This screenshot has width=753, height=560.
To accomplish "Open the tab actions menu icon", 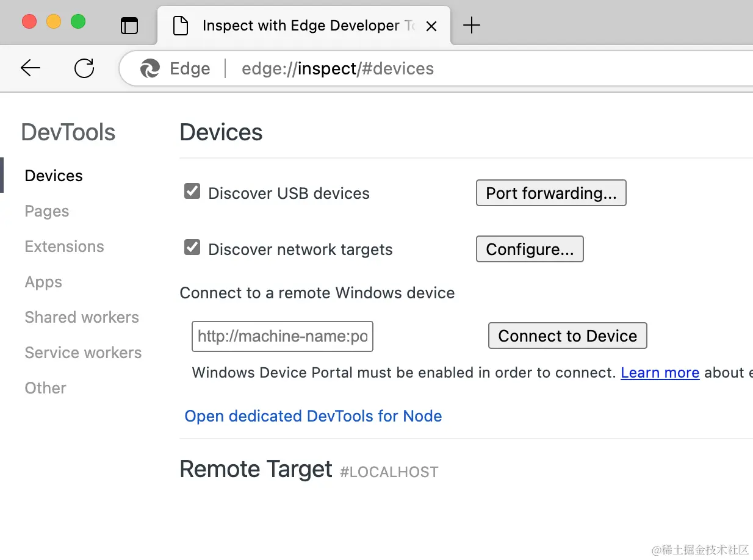I will click(129, 26).
